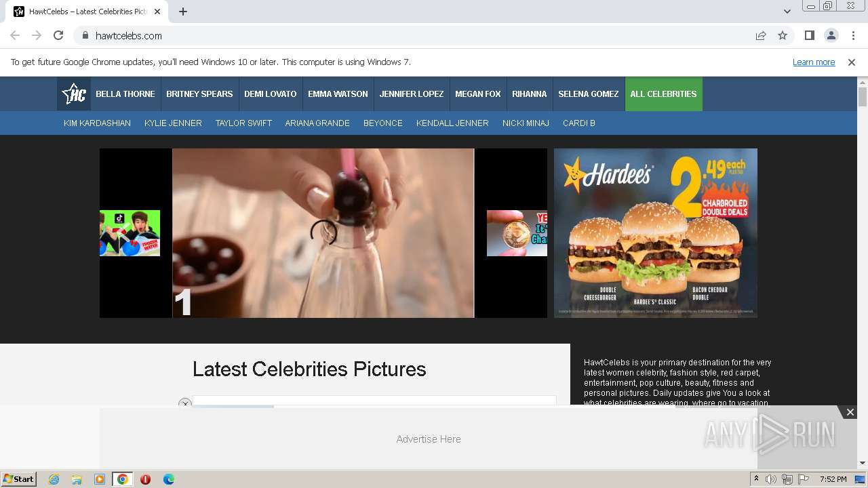This screenshot has width=868, height=488.
Task: Open Rihanna menu item
Action: [530, 94]
